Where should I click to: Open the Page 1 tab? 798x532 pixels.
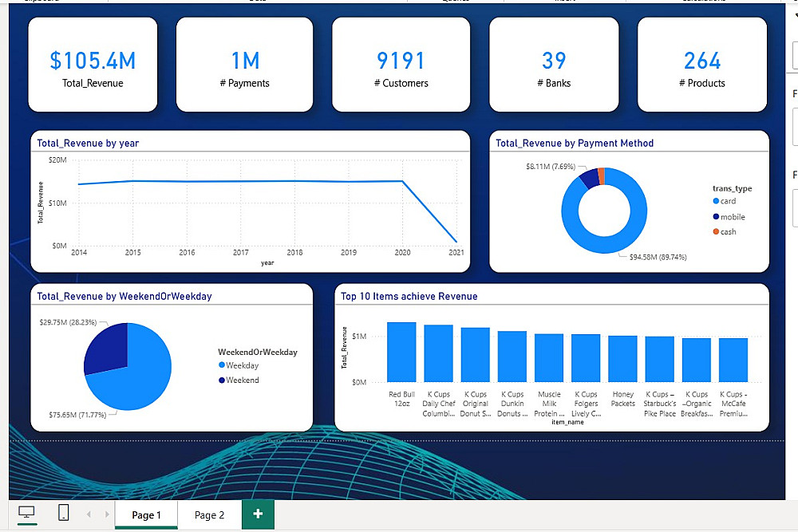(x=146, y=514)
